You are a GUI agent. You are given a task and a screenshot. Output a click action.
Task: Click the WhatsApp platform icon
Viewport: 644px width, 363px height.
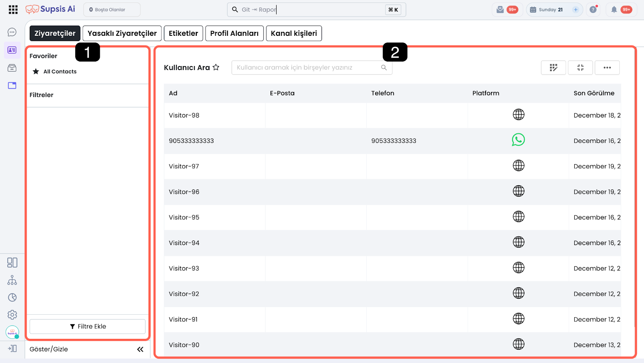point(518,140)
